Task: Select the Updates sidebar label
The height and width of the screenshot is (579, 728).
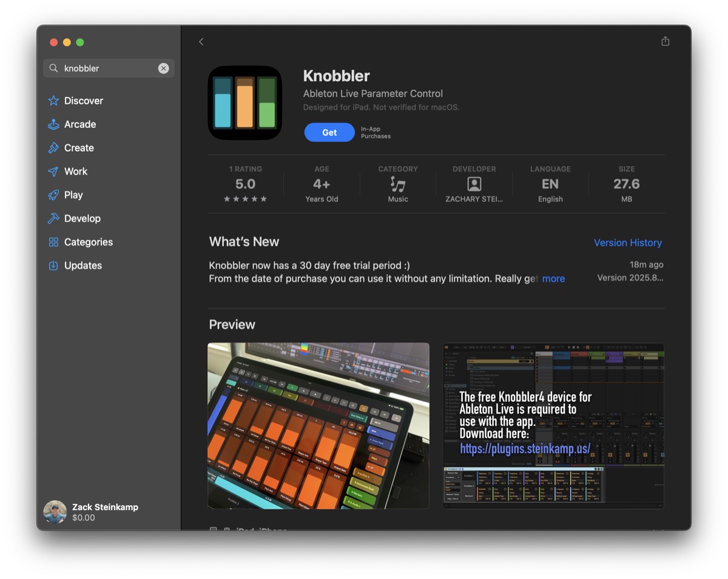Action: click(83, 266)
